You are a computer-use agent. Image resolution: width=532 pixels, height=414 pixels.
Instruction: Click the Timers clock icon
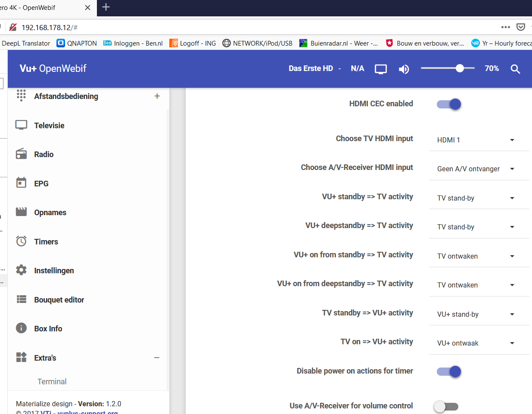click(x=21, y=241)
